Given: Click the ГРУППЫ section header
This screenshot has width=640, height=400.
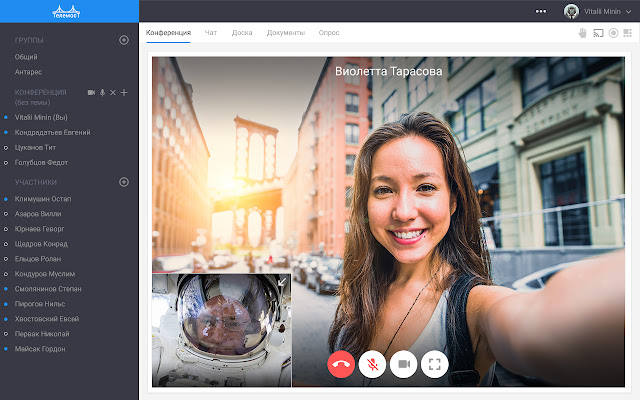Looking at the screenshot, I should (29, 40).
